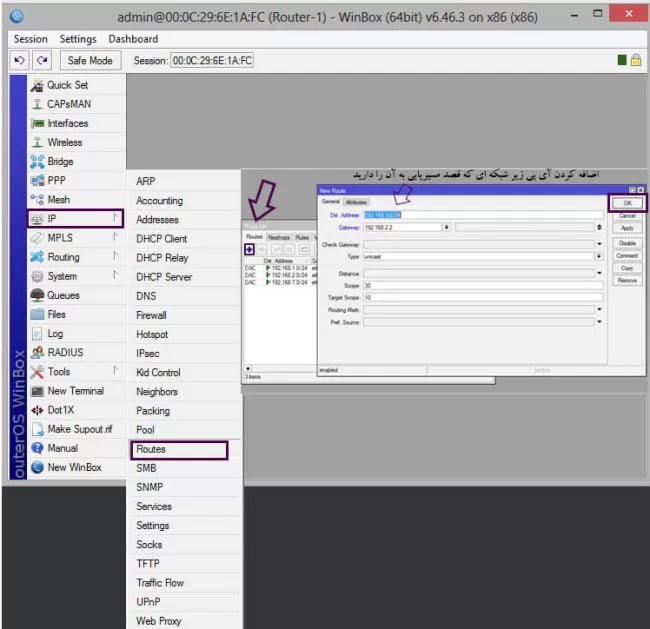Image resolution: width=650 pixels, height=629 pixels.
Task: Open the CAPsMAN sidebar entry
Action: (67, 104)
